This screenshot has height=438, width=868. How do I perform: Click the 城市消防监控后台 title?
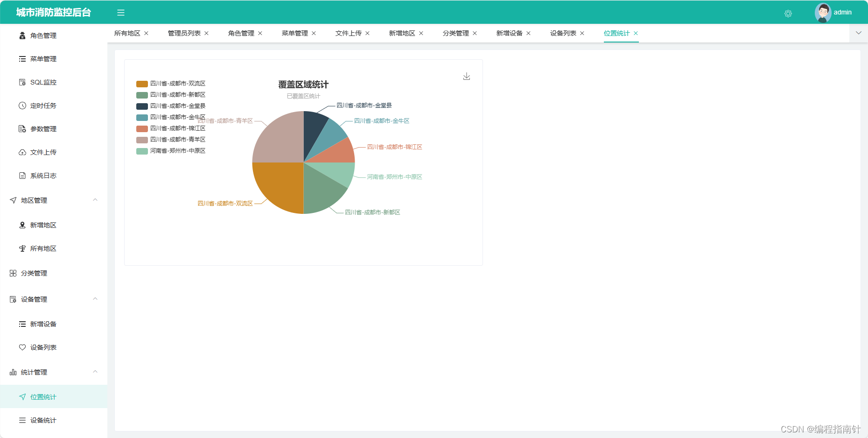(54, 13)
